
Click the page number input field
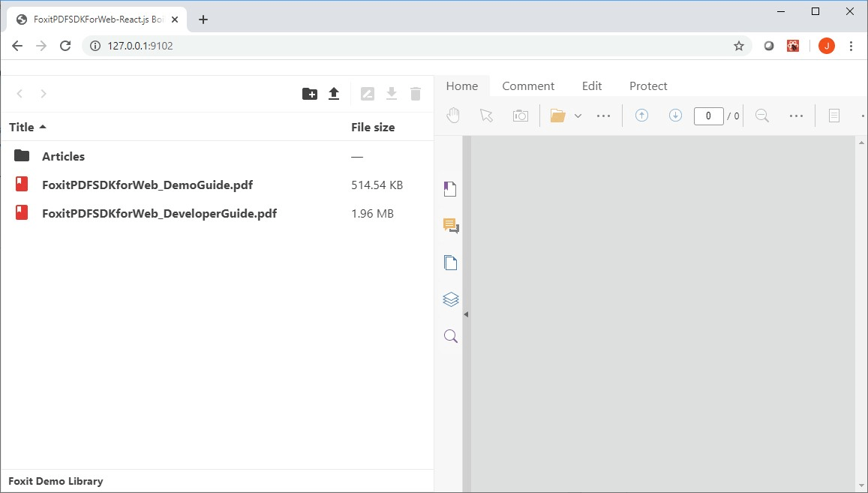(708, 116)
